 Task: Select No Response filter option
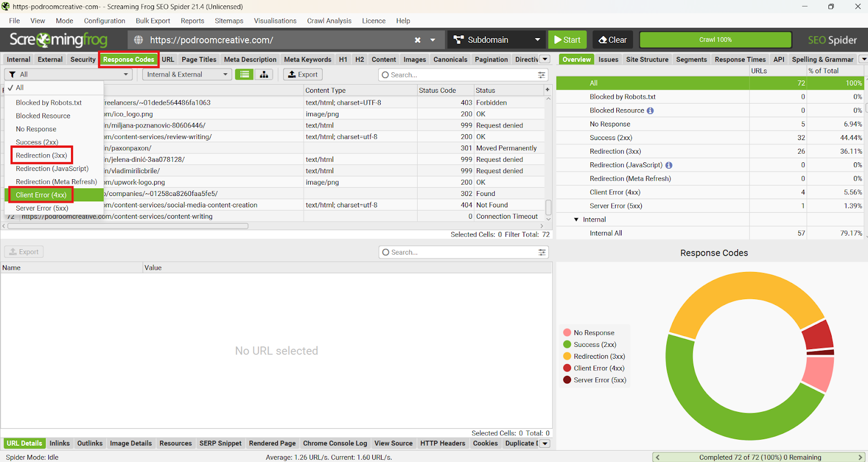coord(54,129)
